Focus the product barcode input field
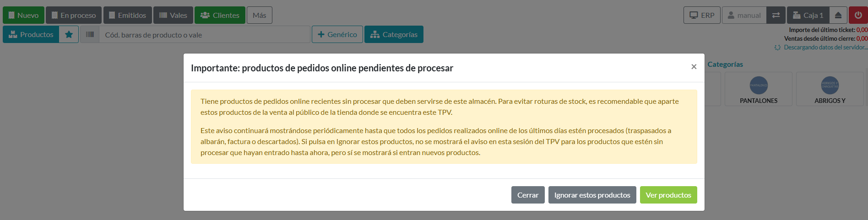Screen dimensions: 868x220 [x=205, y=35]
